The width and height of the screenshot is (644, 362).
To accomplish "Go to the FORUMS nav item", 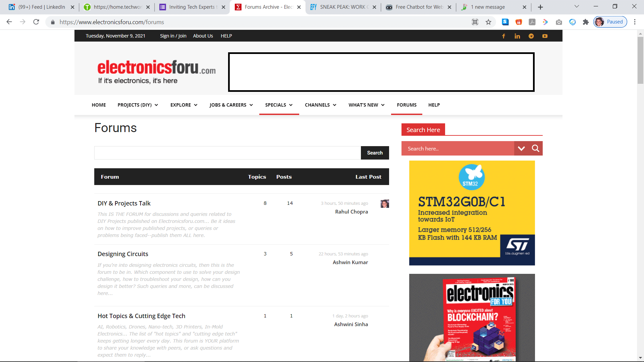I will [407, 105].
